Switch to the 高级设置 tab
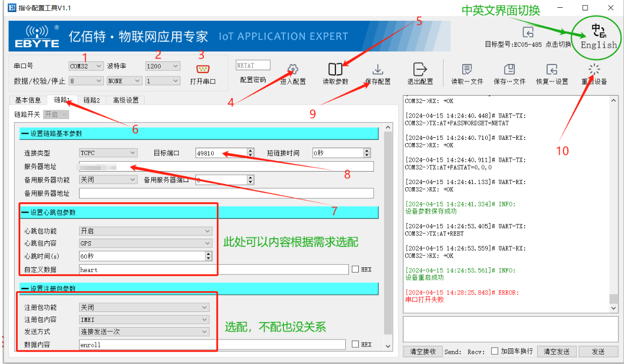Image resolution: width=624 pixels, height=364 pixels. (126, 100)
